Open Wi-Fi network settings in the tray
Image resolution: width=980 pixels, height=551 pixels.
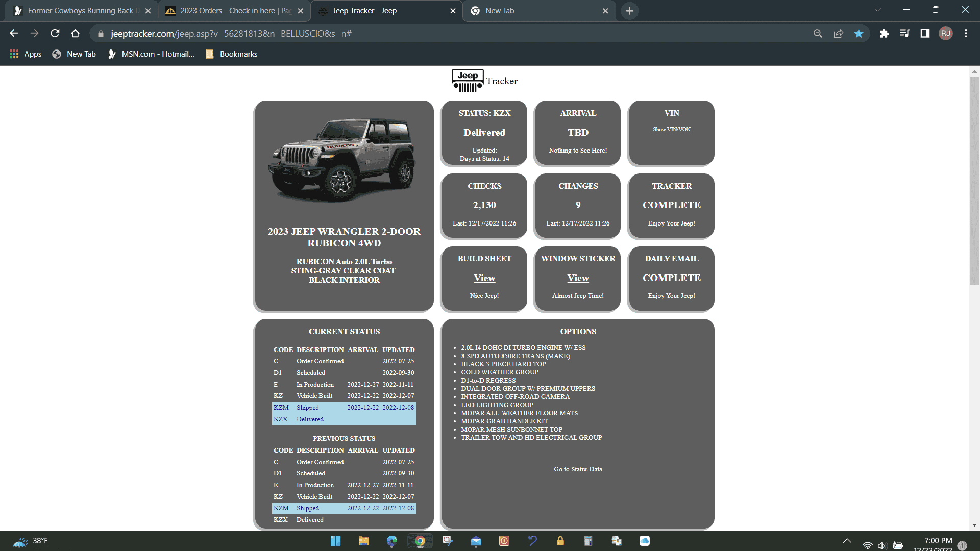(x=867, y=545)
